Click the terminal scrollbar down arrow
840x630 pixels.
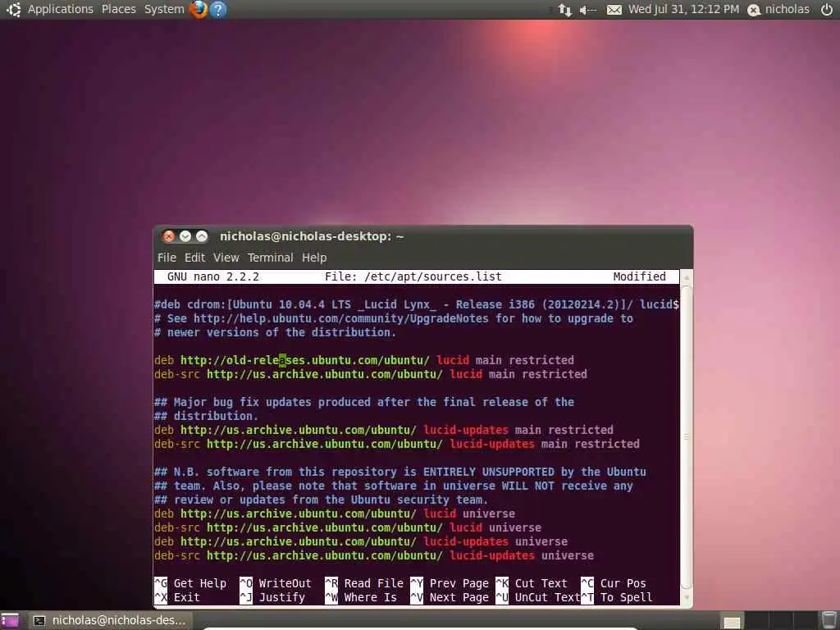click(687, 598)
